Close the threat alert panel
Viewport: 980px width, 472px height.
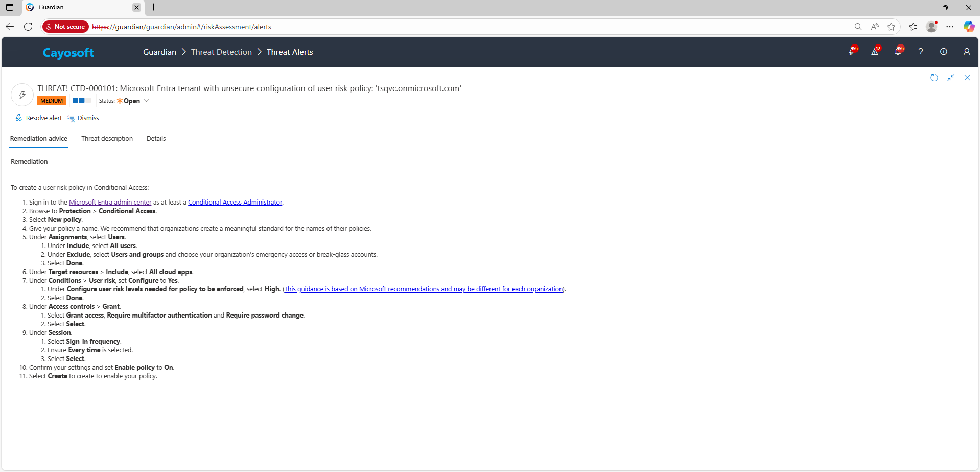point(967,78)
